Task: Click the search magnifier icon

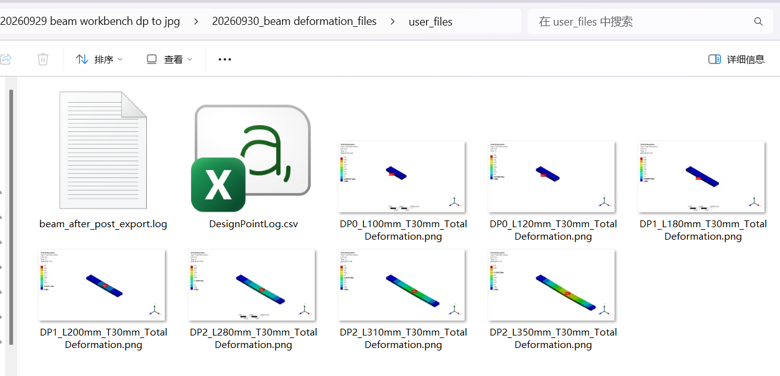Action: click(x=758, y=21)
